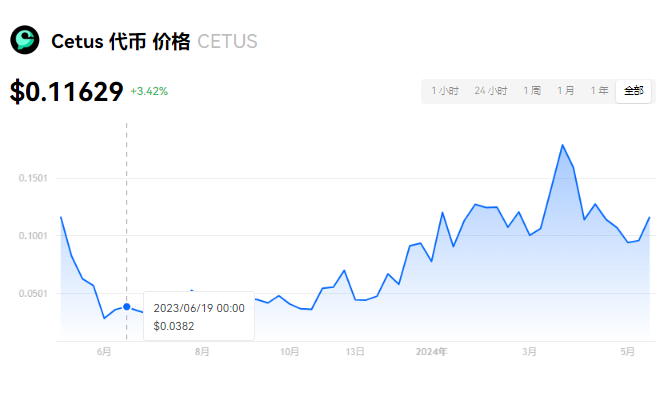
Task: Click the 2023/06/19 price tooltip
Action: point(199,316)
